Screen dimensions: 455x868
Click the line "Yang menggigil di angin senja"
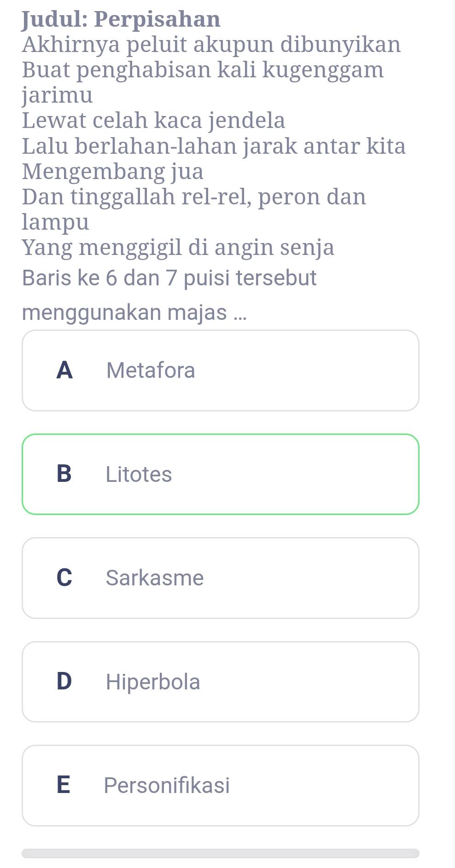coord(178,247)
